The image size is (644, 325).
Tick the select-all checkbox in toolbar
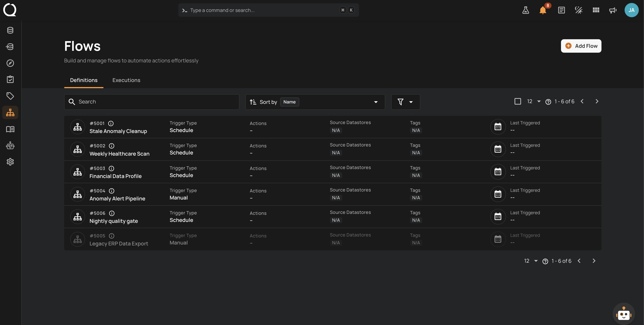pyautogui.click(x=518, y=101)
